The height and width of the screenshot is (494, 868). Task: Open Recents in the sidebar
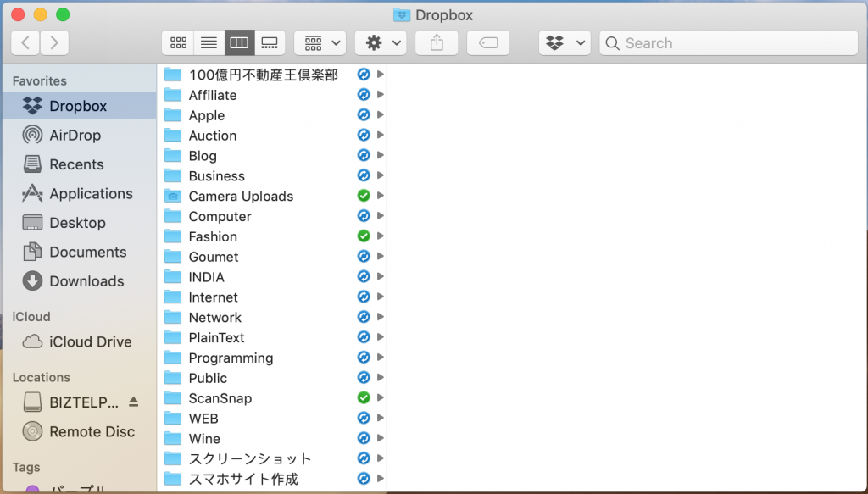pos(79,164)
